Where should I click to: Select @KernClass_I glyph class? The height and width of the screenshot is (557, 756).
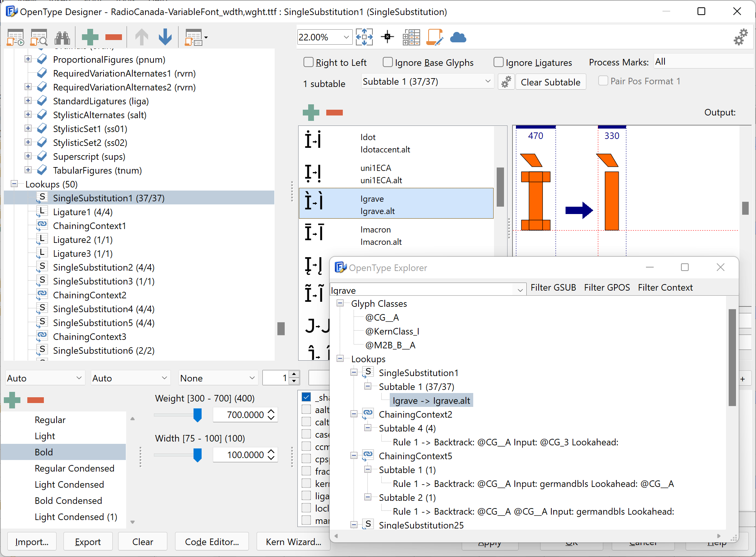(x=392, y=331)
